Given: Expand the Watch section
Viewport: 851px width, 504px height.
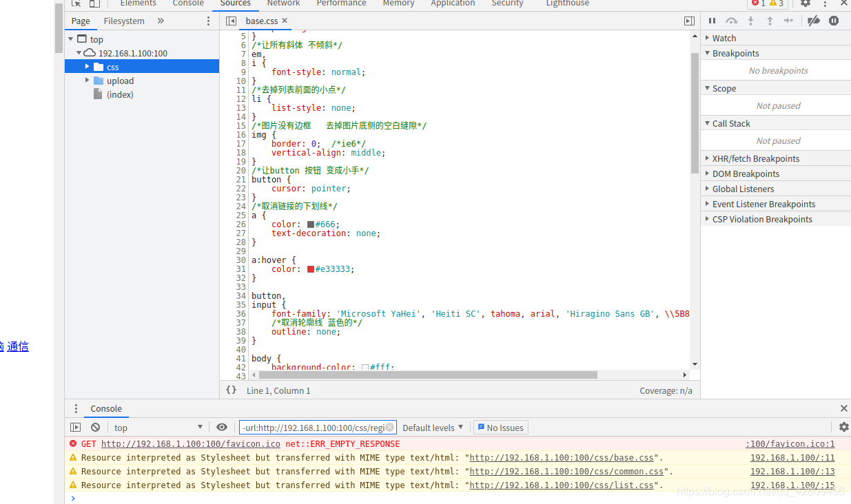Looking at the screenshot, I should click(776, 38).
